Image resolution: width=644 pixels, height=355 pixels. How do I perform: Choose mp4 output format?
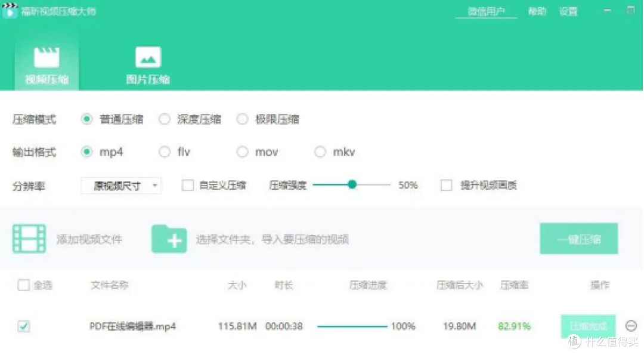pyautogui.click(x=86, y=152)
